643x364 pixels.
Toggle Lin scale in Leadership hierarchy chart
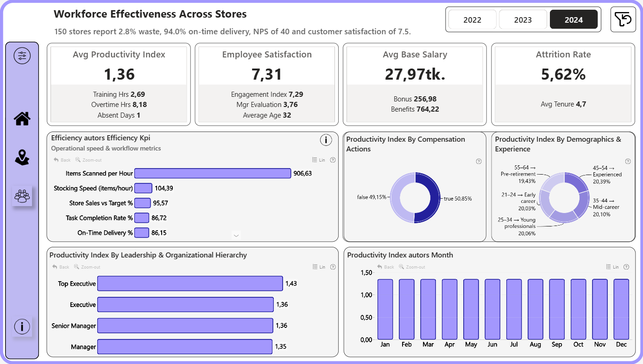point(319,267)
